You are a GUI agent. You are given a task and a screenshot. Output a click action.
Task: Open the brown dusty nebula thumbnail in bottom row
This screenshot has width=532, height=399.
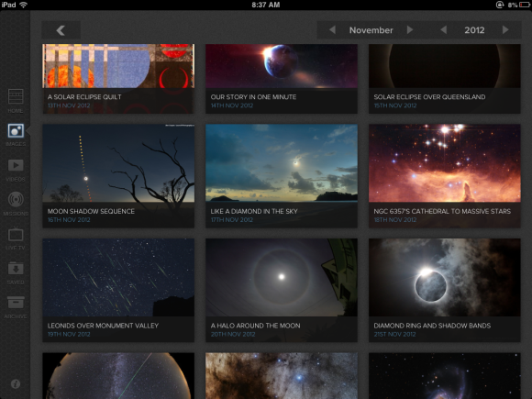282,376
